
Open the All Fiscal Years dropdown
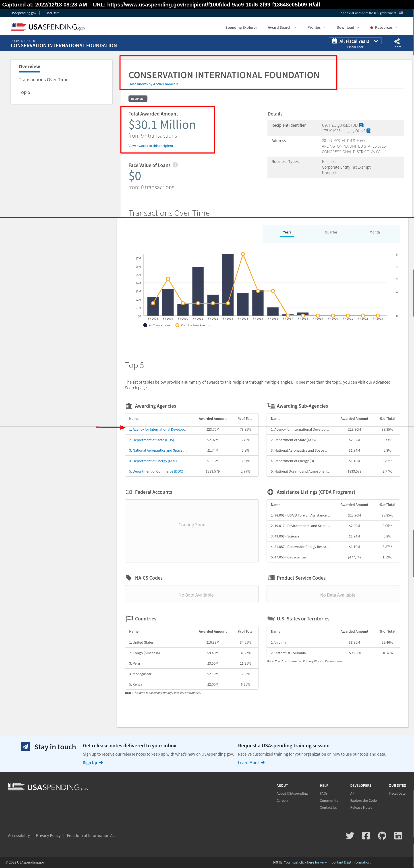coord(355,41)
